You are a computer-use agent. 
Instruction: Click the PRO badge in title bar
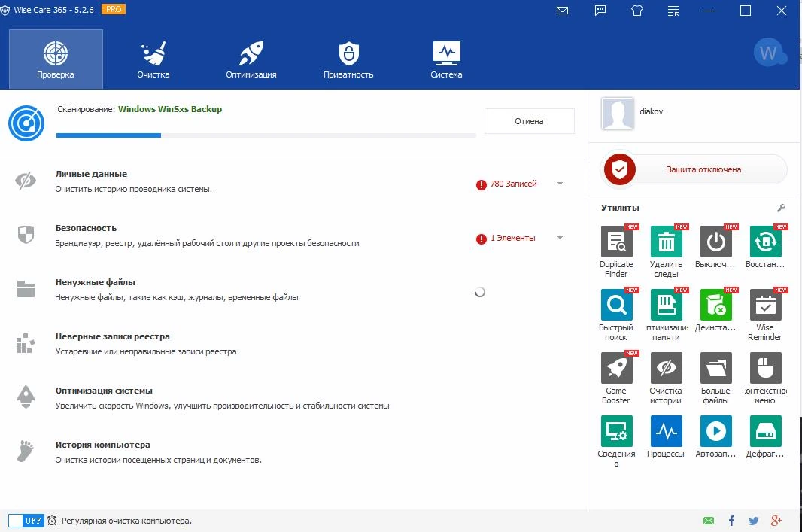[x=114, y=9]
